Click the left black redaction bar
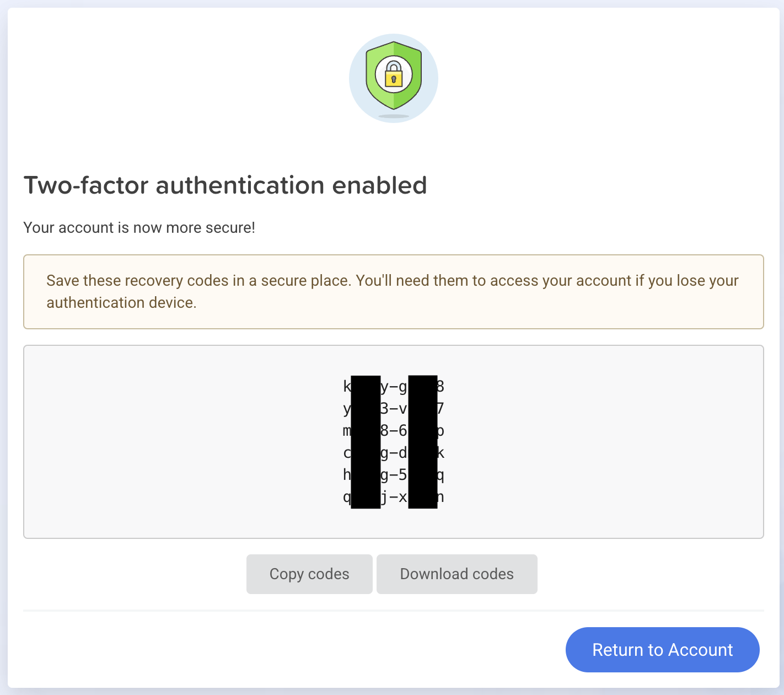Viewport: 784px width, 695px height. (x=366, y=441)
